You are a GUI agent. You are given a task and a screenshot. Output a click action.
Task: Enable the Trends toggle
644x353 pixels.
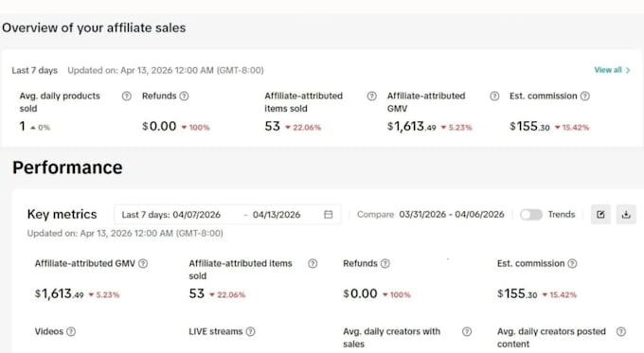(x=531, y=215)
